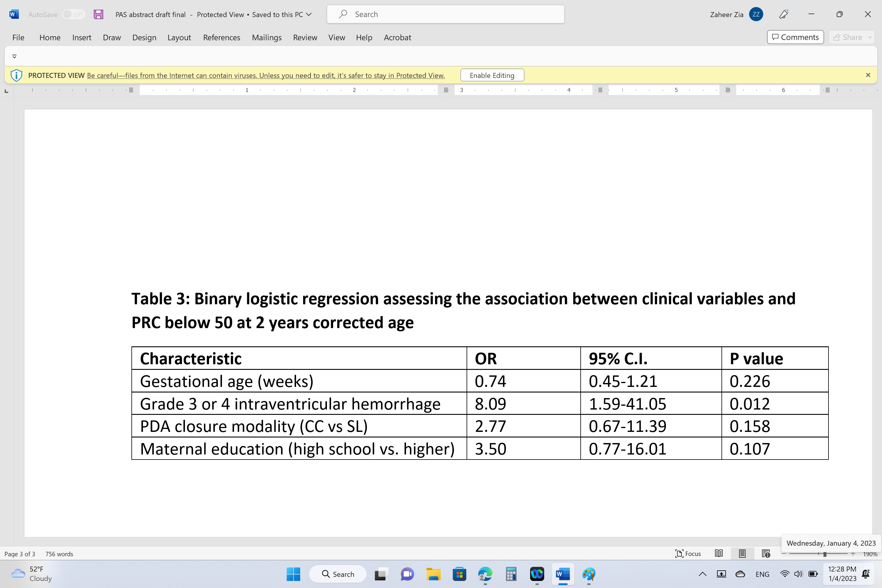This screenshot has width=882, height=588.
Task: Open the Review tab
Action: (x=305, y=38)
